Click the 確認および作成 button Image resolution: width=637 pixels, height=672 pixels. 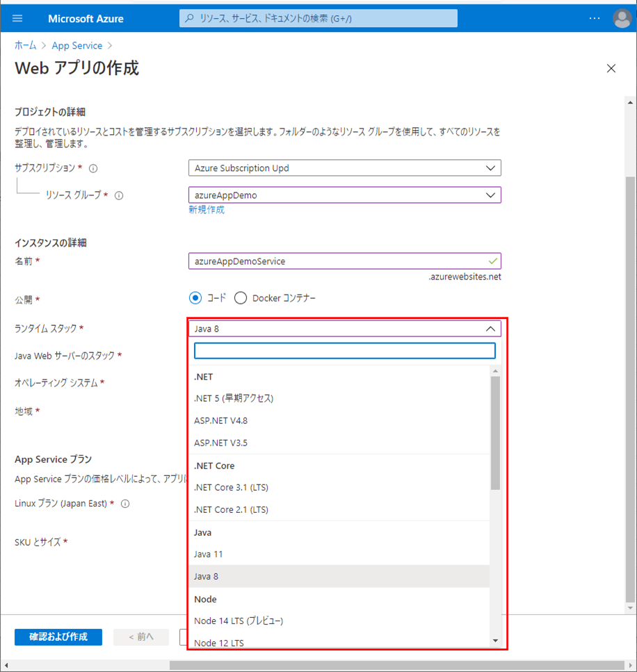pos(58,637)
